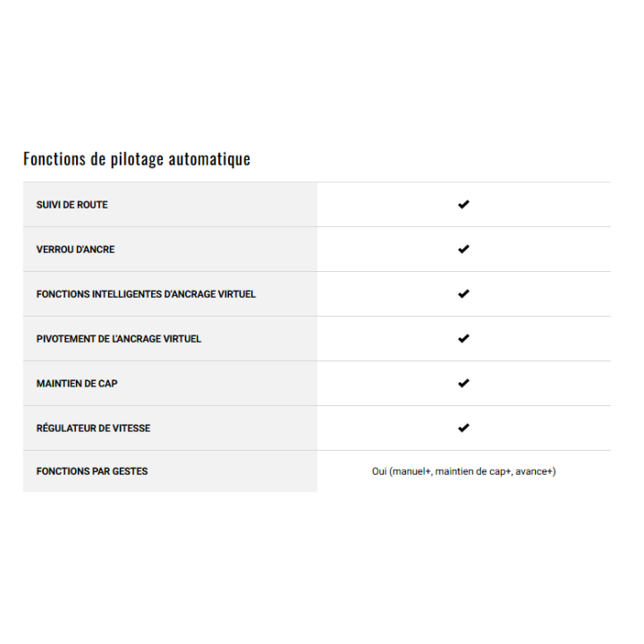Viewport: 644px width, 644px height.
Task: Select the 'Verrou d'ancre' label
Action: point(75,250)
